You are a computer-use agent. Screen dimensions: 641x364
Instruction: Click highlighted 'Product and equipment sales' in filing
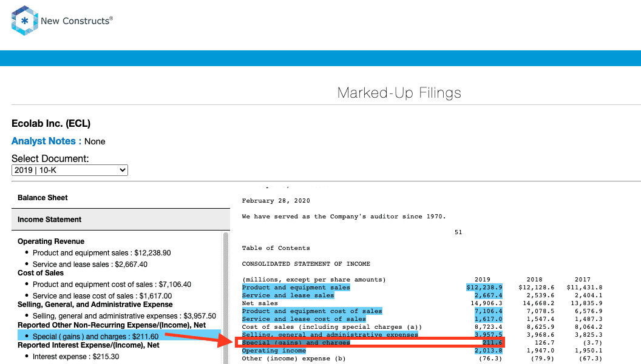(296, 288)
